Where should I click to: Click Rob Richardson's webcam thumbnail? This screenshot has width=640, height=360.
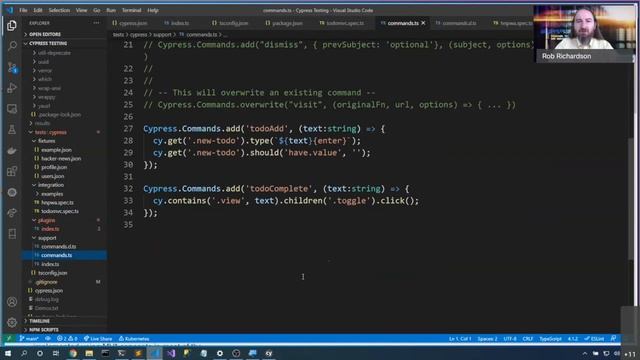[x=584, y=34]
